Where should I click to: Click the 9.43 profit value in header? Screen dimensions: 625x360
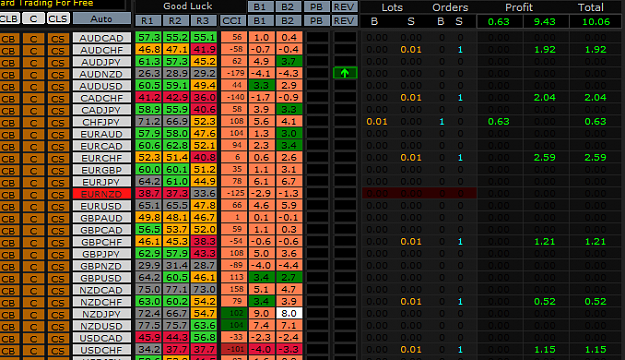(544, 22)
